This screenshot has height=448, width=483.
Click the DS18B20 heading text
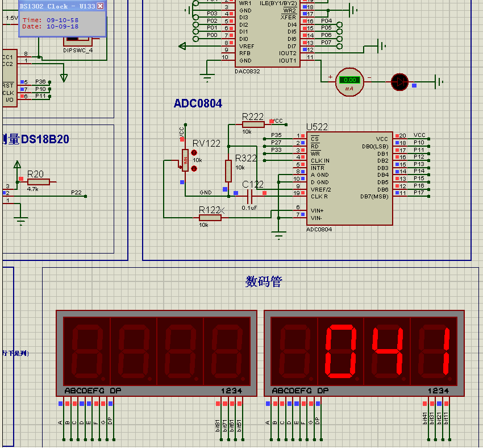pyautogui.click(x=45, y=139)
